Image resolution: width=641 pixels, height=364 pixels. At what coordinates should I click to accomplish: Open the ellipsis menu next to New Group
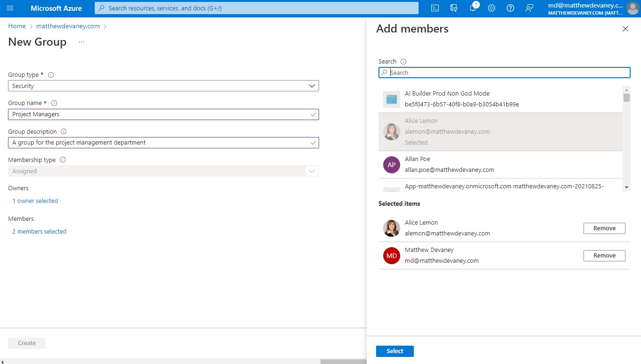82,42
